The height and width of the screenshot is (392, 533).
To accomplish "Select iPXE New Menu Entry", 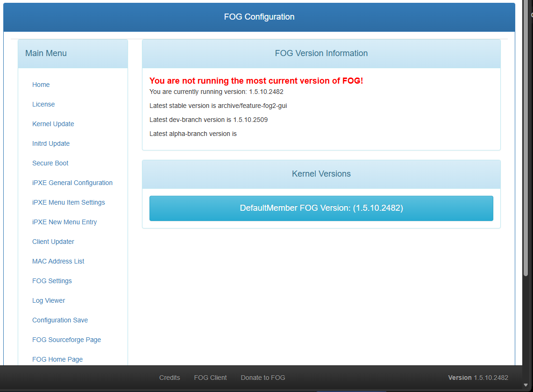I will click(64, 222).
